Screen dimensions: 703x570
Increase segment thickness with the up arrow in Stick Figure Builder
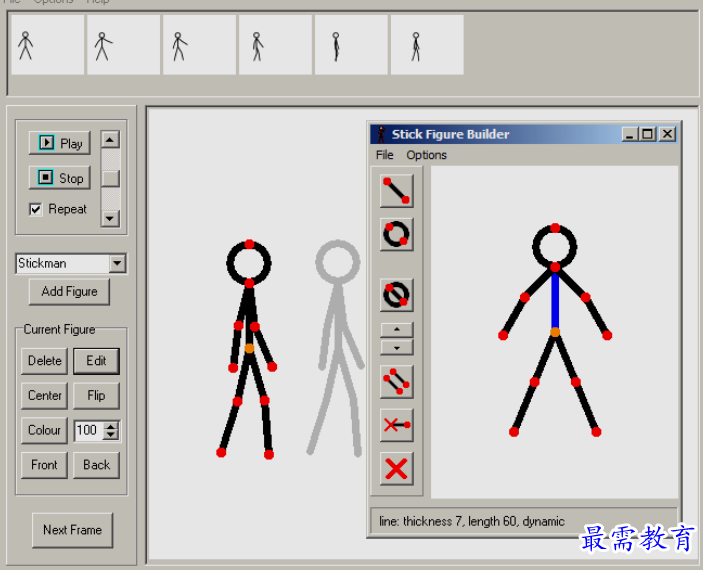click(x=397, y=330)
